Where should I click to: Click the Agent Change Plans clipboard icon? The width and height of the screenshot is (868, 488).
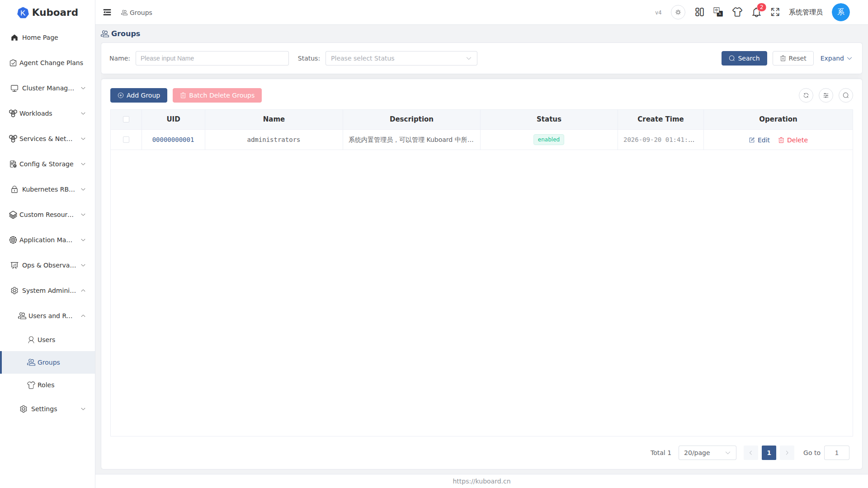coord(13,63)
